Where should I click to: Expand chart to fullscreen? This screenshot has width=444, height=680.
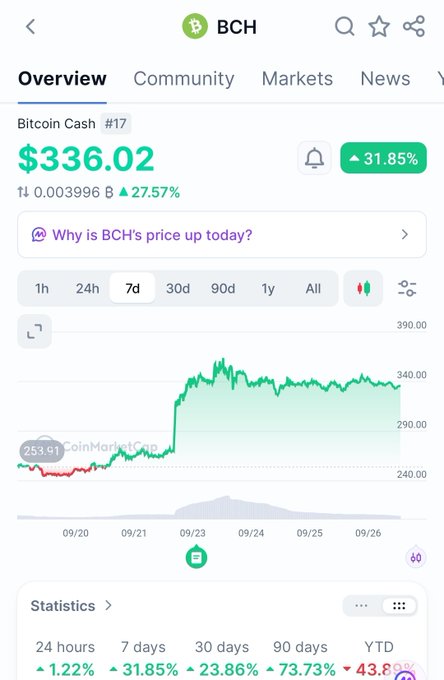[x=34, y=332]
